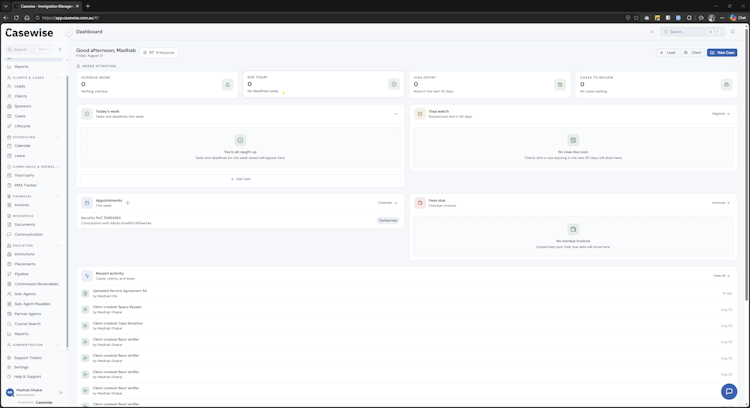This screenshot has width=750, height=408.
Task: Open Settings in the sidebar
Action: pos(21,367)
